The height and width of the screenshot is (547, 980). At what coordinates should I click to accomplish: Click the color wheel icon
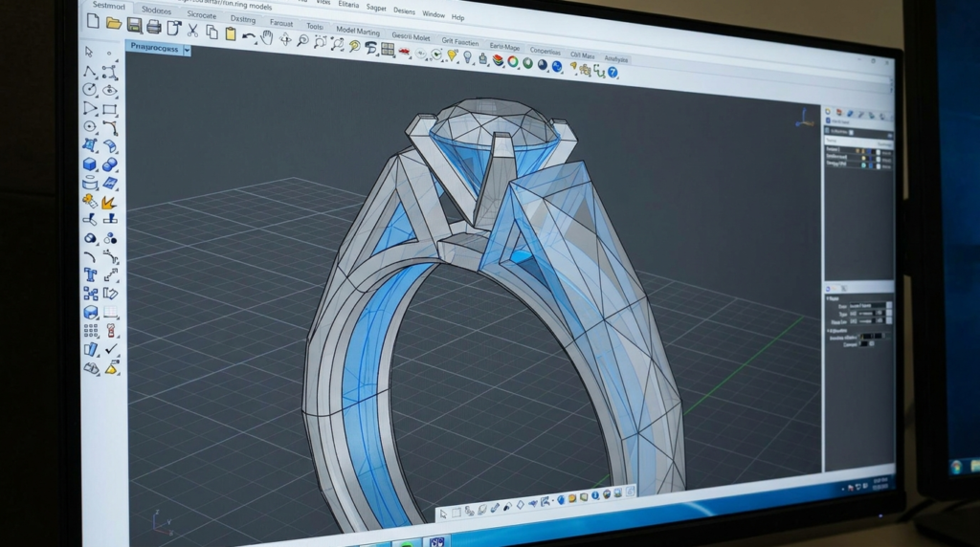click(x=513, y=62)
